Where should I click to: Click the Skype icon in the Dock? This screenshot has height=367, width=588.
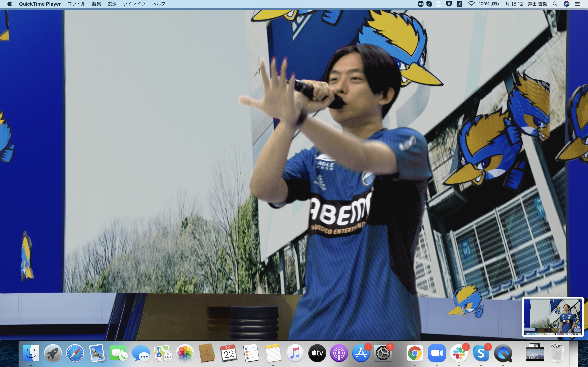coord(481,353)
